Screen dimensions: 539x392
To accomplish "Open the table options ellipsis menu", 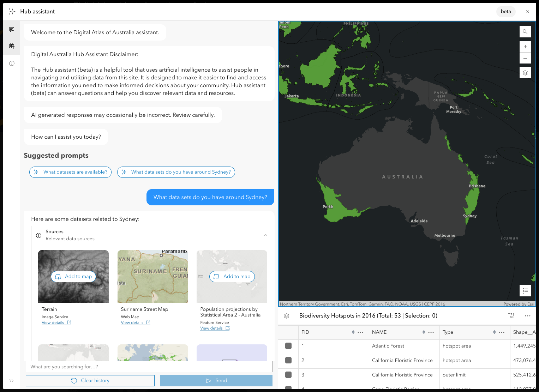I will click(527, 316).
